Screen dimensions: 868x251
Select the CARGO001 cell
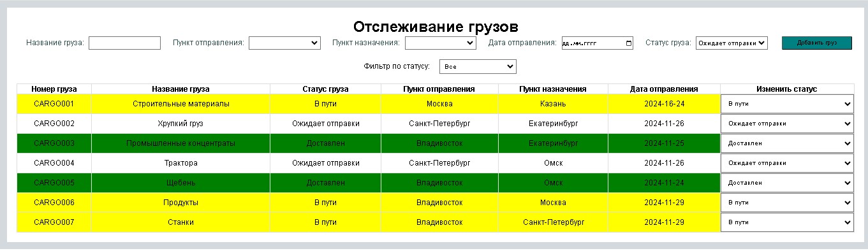pos(54,104)
